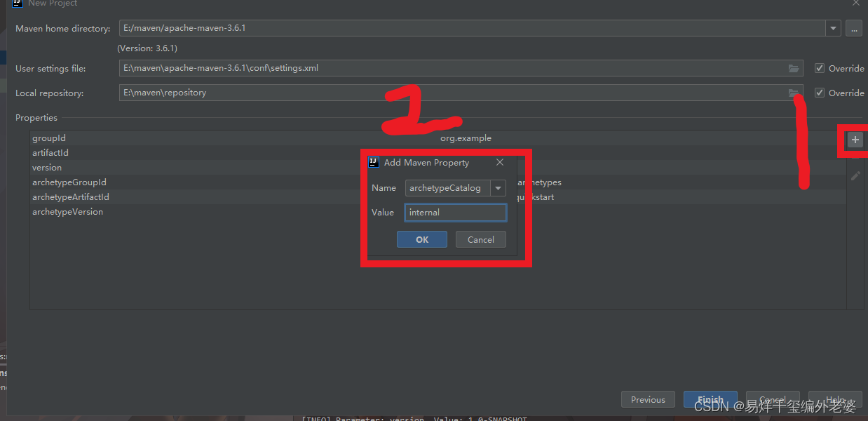Toggle Override checkbox for User settings file
Viewport: 868px width, 421px height.
(x=819, y=68)
